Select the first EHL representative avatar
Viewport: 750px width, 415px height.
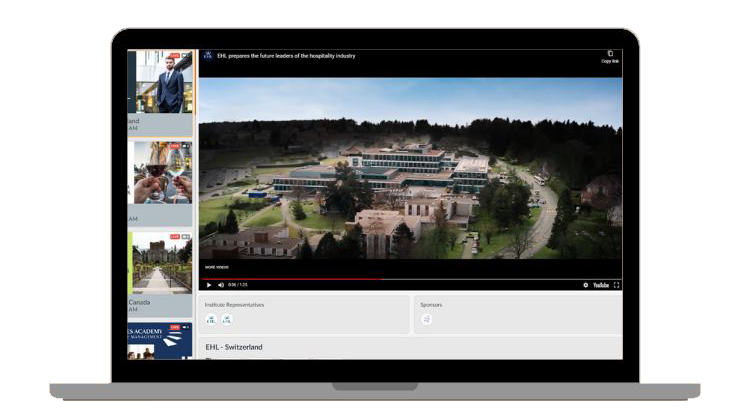click(x=211, y=319)
